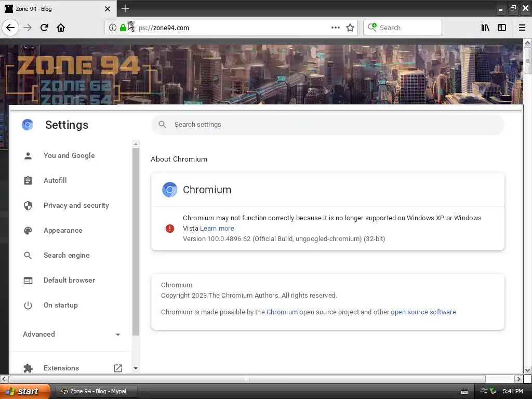Open the page actions three-dots menu
The image size is (532, 399).
tap(335, 28)
